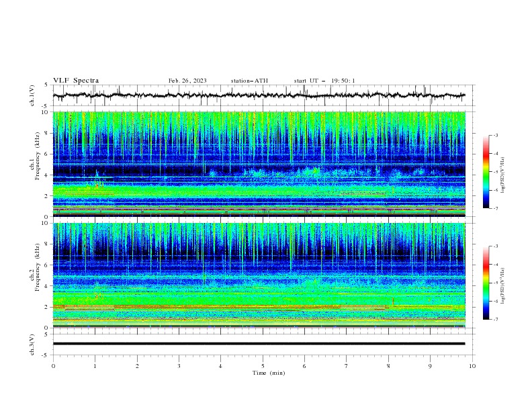This screenshot has width=532, height=411.
Task: Click the "8" kHz tick on ch.1 frequency axis
Action: pos(47,133)
